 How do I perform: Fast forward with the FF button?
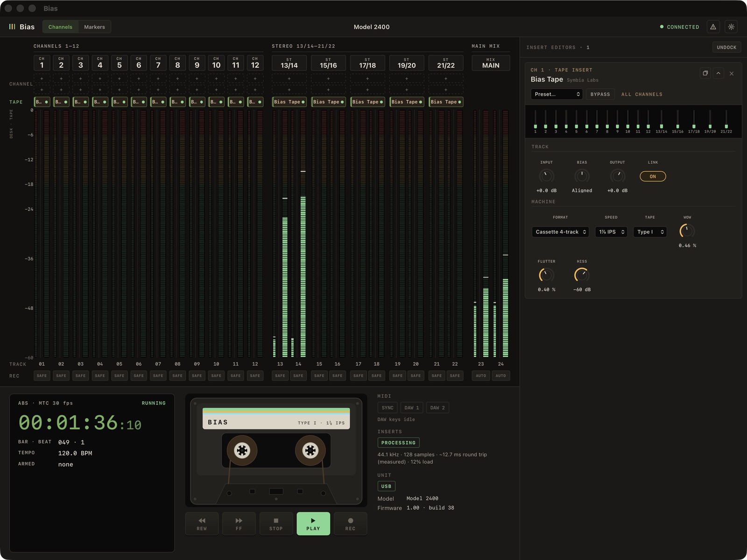click(x=239, y=524)
